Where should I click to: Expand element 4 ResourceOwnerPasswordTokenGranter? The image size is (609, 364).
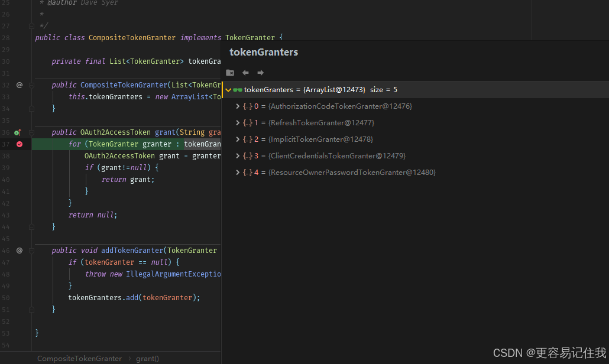(x=238, y=173)
